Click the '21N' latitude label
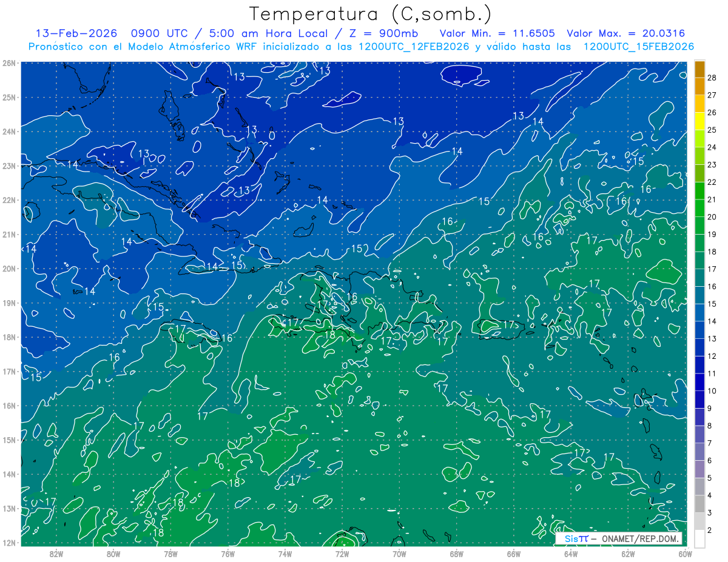 click(x=8, y=234)
